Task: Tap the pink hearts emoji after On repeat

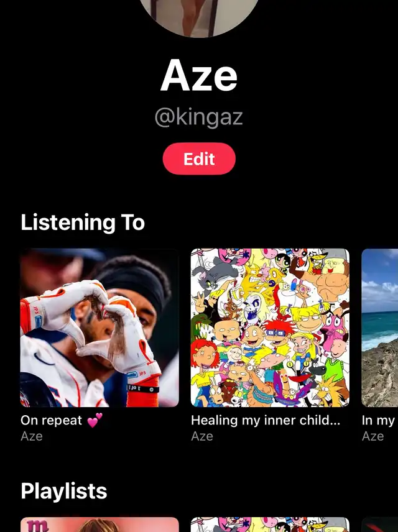Action: pos(95,420)
